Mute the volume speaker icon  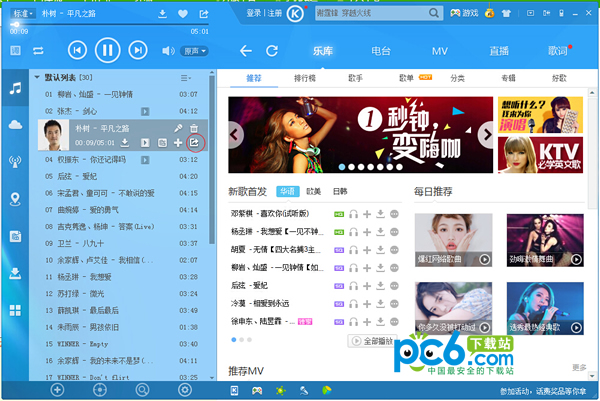170,50
